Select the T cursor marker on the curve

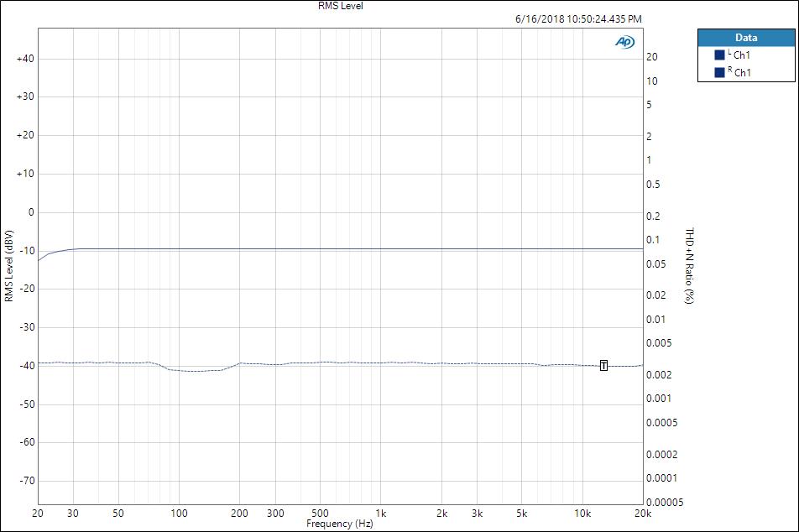[603, 365]
